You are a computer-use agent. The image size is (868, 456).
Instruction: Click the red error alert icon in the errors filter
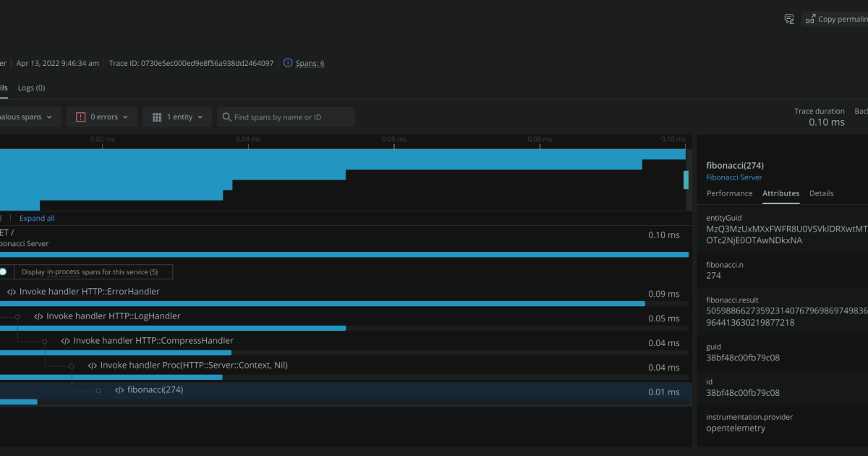click(80, 116)
